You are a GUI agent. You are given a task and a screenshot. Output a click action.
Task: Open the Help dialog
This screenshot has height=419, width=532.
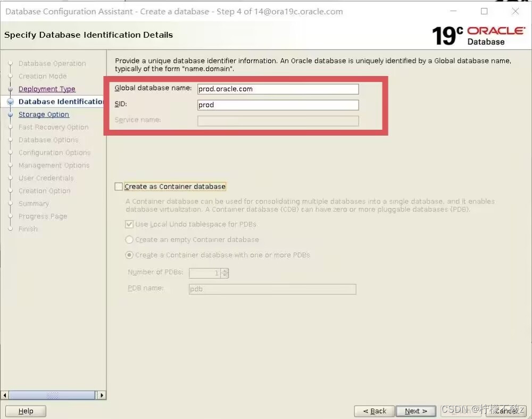[26, 410]
